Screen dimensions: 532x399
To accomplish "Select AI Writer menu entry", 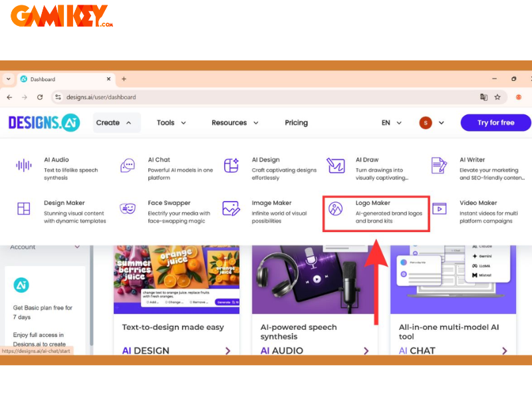I will pyautogui.click(x=479, y=168).
